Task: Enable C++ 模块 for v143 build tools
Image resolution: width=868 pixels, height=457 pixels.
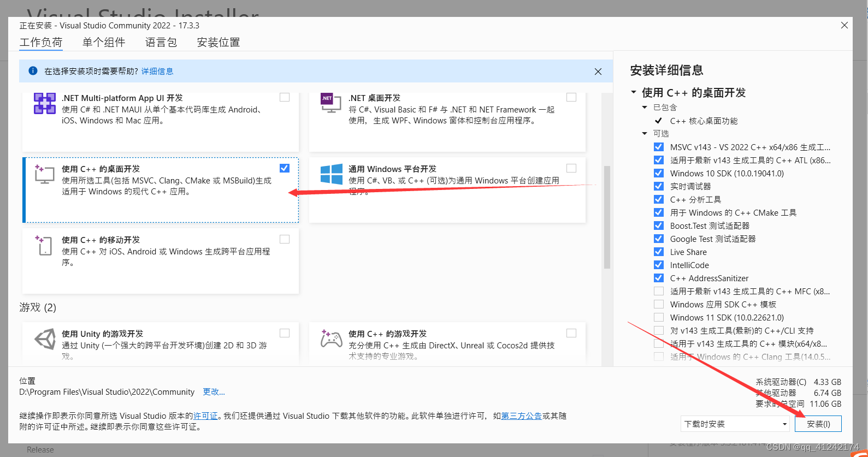Action: (x=659, y=343)
